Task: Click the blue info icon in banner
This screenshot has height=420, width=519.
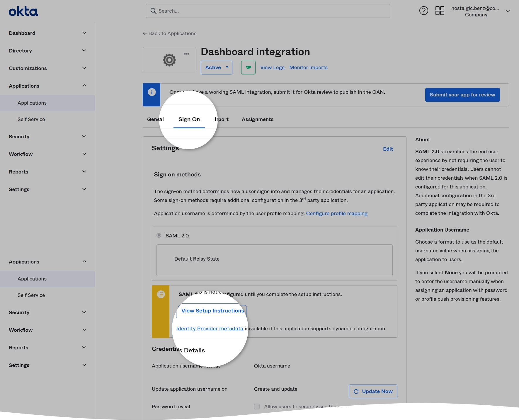Action: coord(152,92)
